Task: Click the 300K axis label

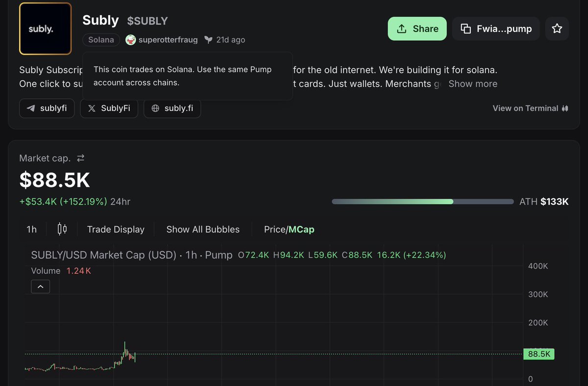Action: [x=538, y=294]
